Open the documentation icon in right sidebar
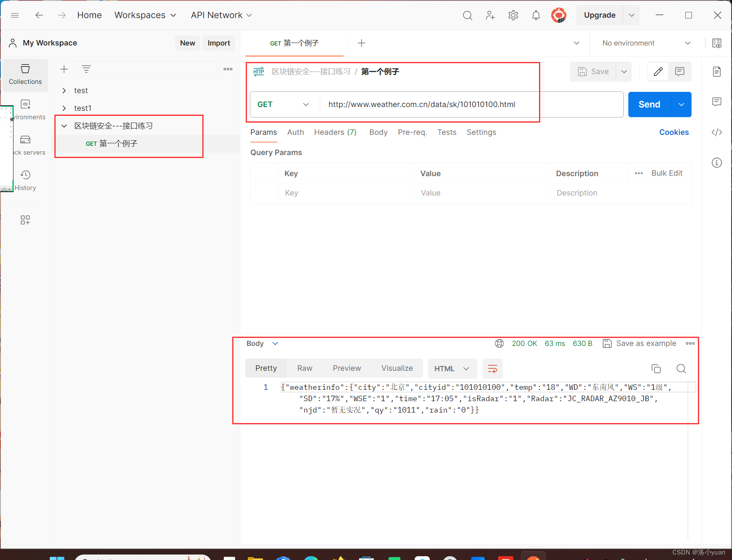732x560 pixels. point(717,72)
